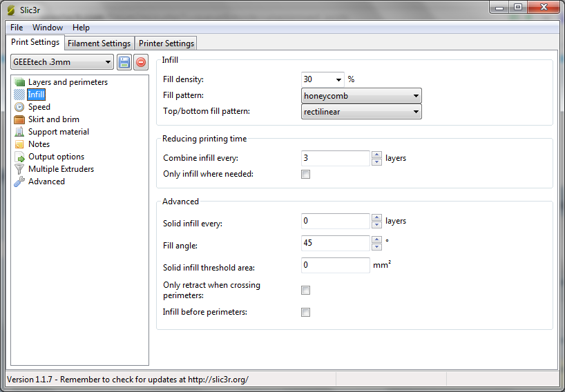Click the Advanced wrench icon
Viewport: 565px width, 392px height.
coord(19,182)
